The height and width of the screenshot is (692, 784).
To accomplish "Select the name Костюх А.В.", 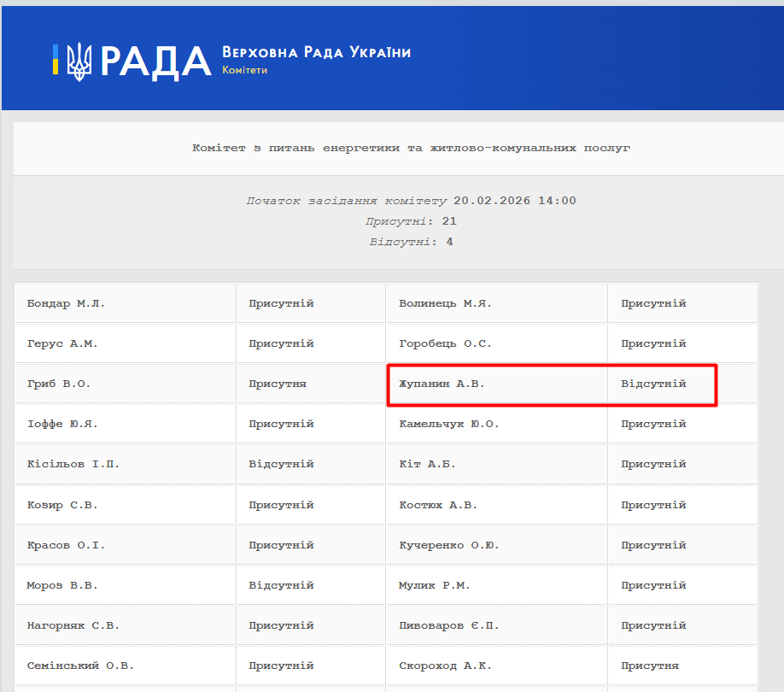I will (438, 505).
